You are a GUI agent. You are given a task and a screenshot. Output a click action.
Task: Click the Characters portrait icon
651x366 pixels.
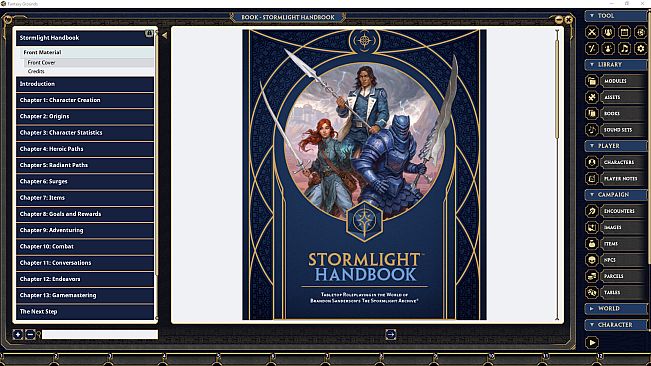point(592,162)
